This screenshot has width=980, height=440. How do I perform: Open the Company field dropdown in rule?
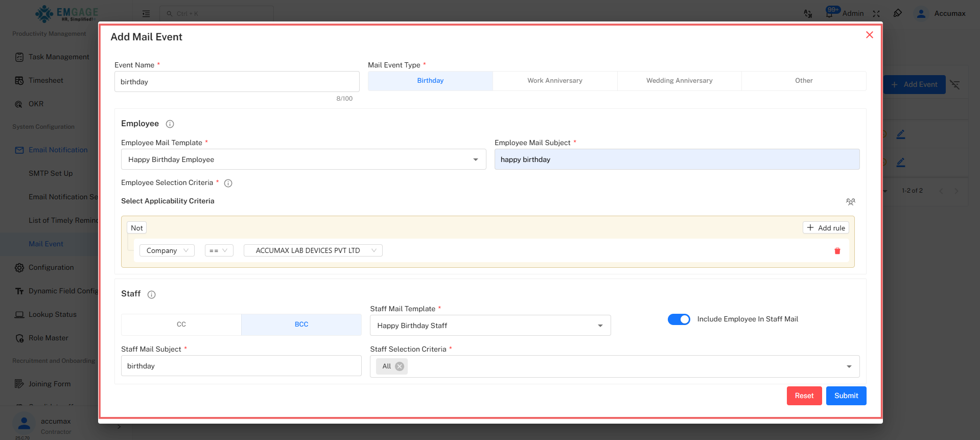[x=167, y=250]
